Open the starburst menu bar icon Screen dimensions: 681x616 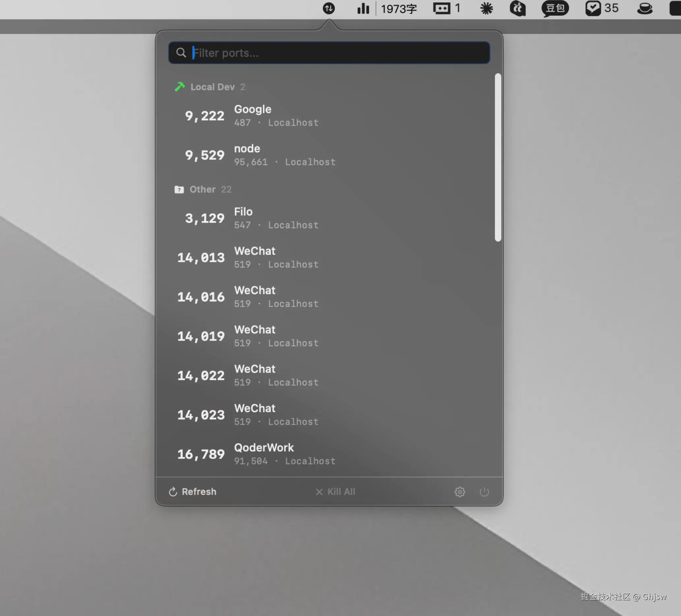click(x=487, y=9)
